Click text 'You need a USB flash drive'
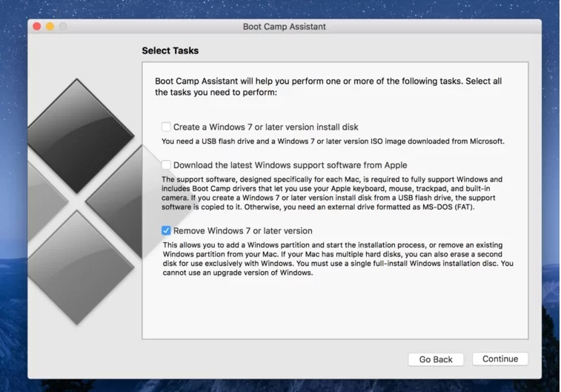561x392 pixels. point(208,142)
